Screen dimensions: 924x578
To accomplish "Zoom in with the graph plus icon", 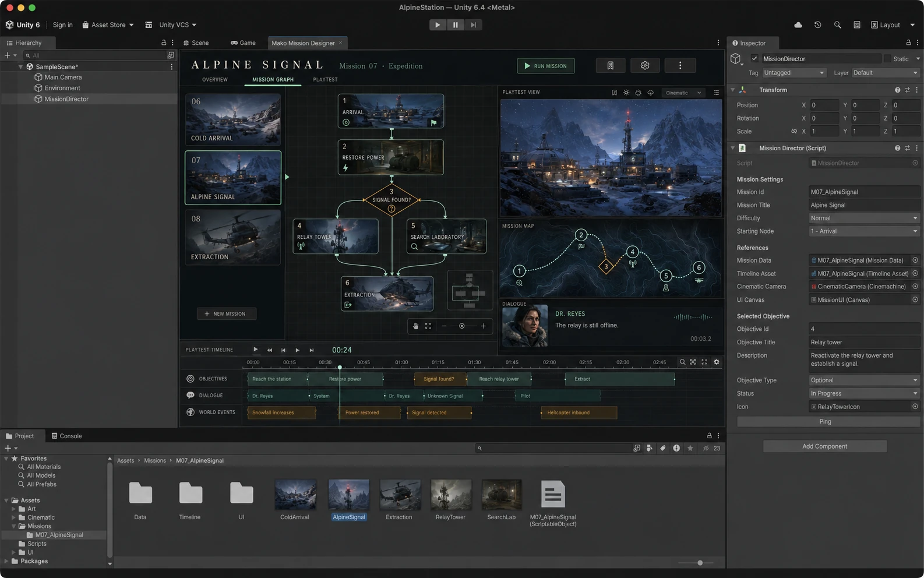I will (483, 326).
